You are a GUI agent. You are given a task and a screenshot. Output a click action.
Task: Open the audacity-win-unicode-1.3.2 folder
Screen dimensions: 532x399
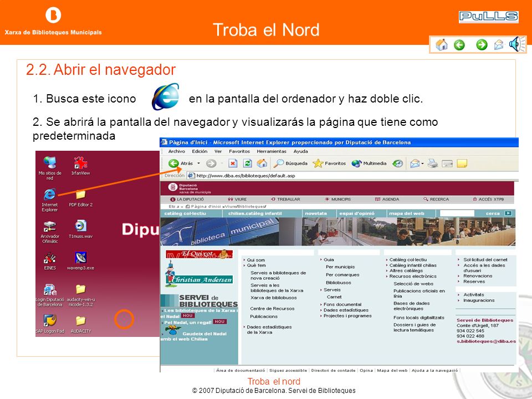[x=81, y=295]
